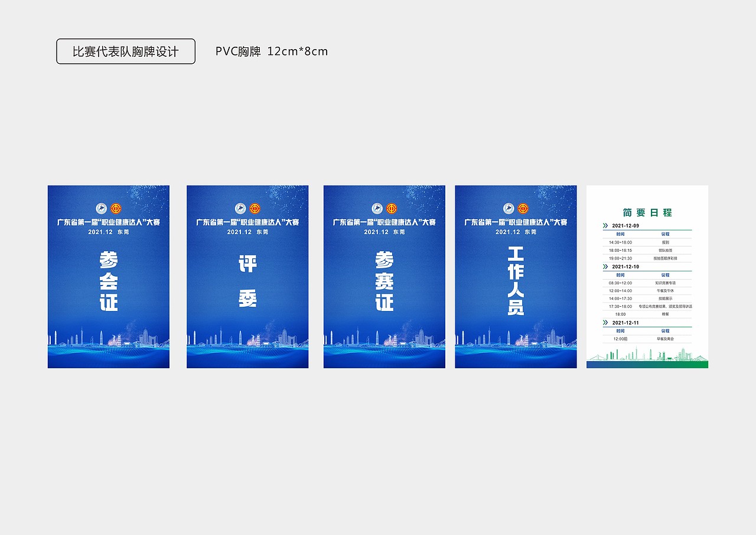Select the 参会证 badge thumbnail
The height and width of the screenshot is (535, 756).
click(x=108, y=277)
